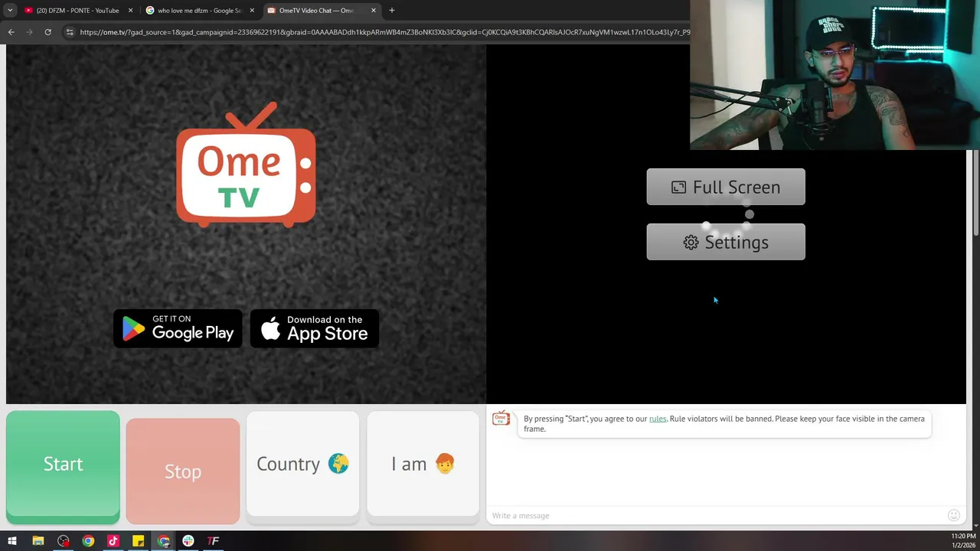Open the active Chrome profile window taskbar icon
Image resolution: width=980 pixels, height=551 pixels.
[164, 541]
